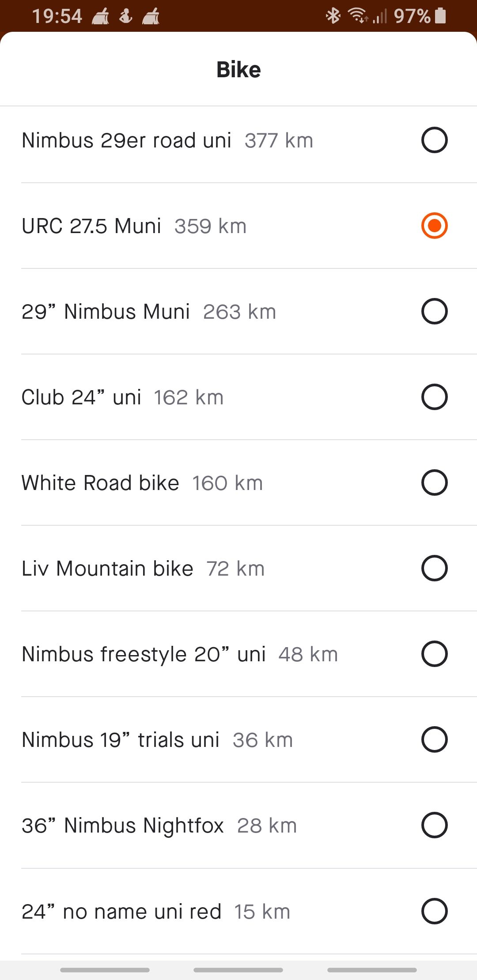
Task: Tap the "Nimbus 19” trials uni" name text
Action: [x=121, y=740]
